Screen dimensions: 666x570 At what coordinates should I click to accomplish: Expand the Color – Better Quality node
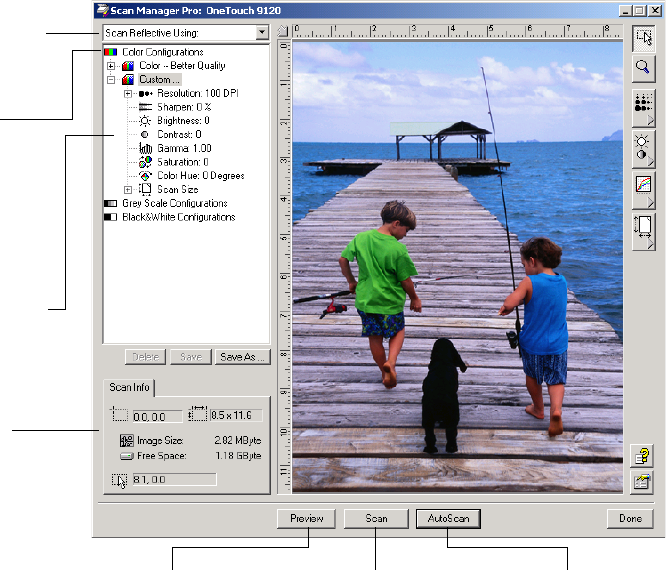pos(112,66)
